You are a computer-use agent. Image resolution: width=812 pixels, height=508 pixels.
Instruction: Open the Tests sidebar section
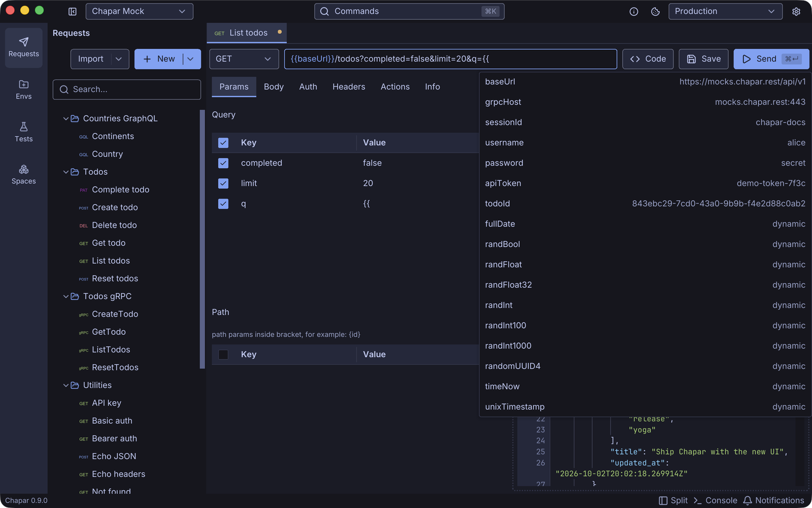24,132
